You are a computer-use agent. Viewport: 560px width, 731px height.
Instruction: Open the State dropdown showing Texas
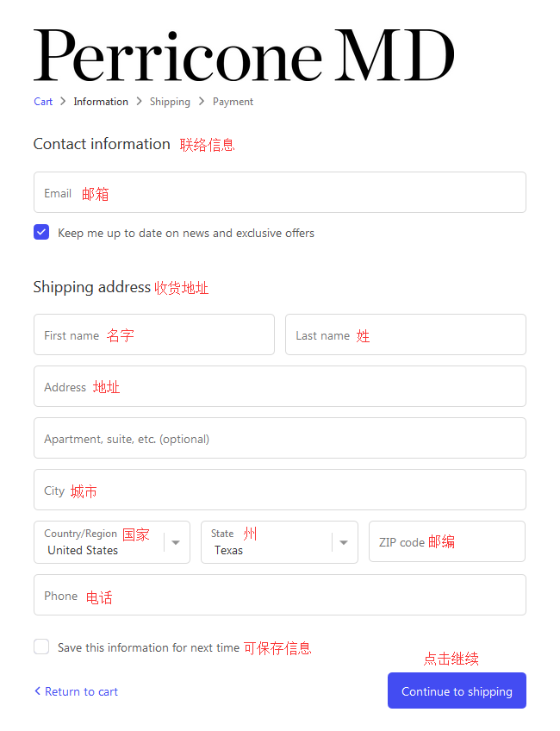[x=267, y=542]
